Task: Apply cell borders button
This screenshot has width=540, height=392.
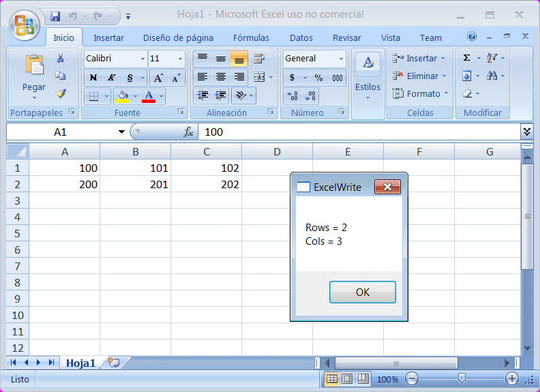Action: (x=93, y=96)
